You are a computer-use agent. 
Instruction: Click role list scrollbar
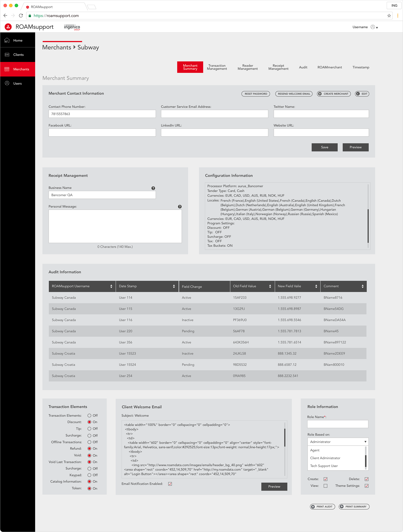pos(366,461)
